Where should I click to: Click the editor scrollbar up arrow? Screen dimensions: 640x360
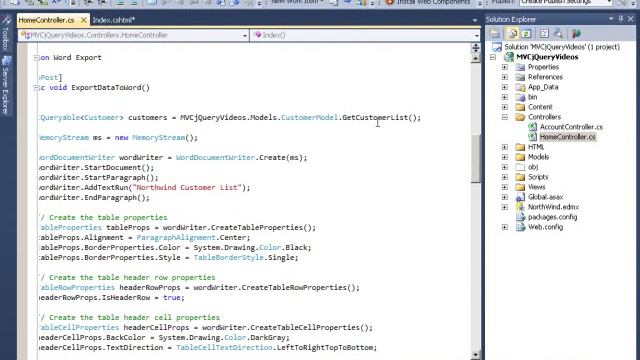point(476,58)
